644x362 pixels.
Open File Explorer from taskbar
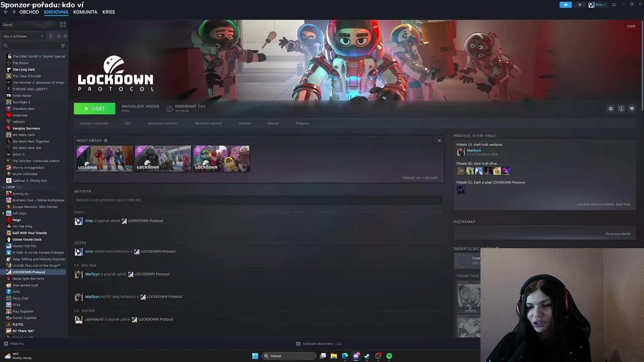[x=334, y=356]
